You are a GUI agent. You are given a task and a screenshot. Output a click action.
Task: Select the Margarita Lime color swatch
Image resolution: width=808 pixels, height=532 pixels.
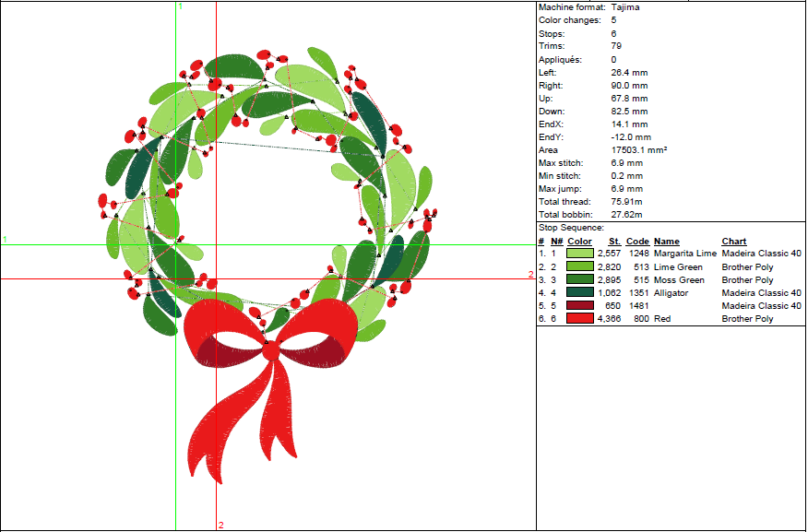578,253
